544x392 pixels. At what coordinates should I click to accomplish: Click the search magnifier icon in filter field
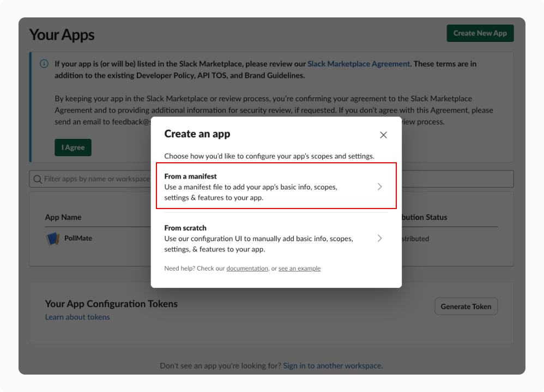point(38,179)
